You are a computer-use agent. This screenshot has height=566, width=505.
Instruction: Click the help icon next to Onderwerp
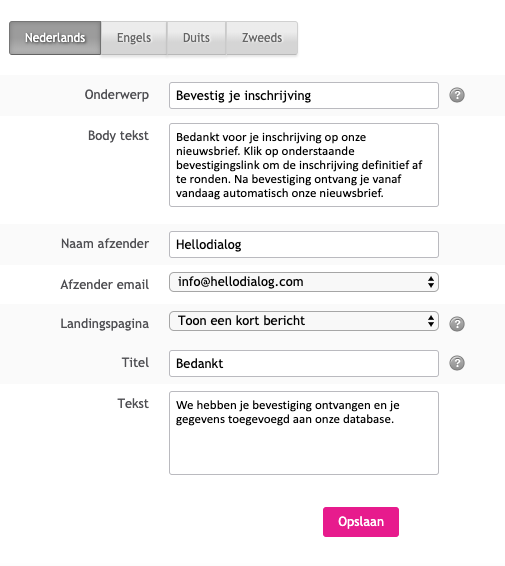coord(457,95)
